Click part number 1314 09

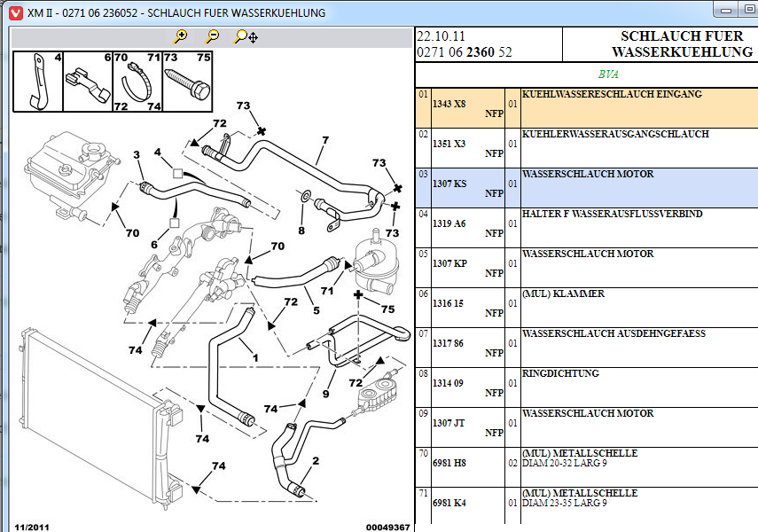[x=448, y=383]
